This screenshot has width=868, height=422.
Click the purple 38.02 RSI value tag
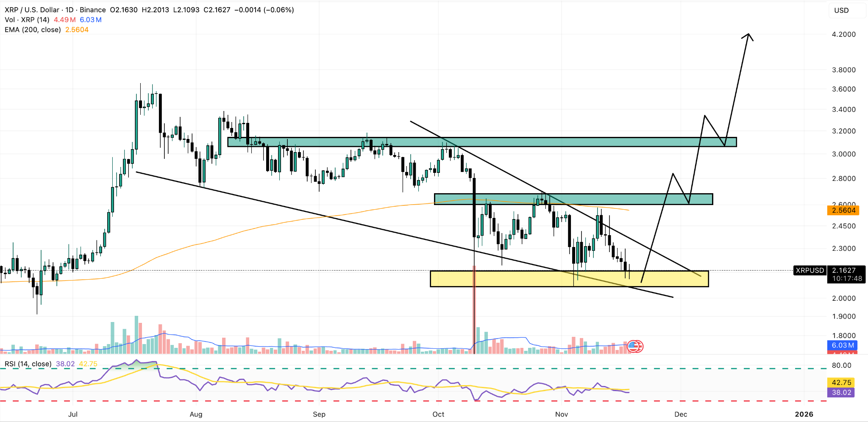(x=841, y=392)
